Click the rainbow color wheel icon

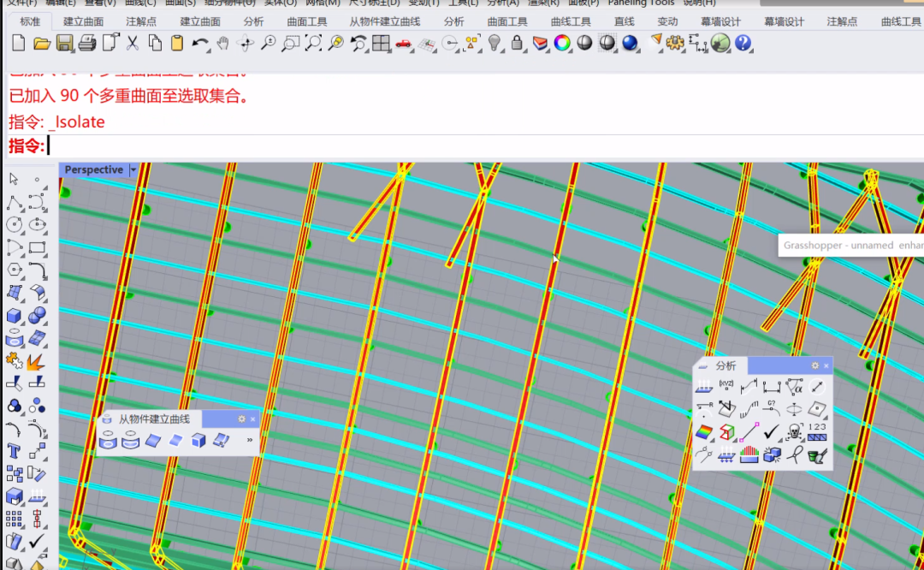click(x=562, y=43)
